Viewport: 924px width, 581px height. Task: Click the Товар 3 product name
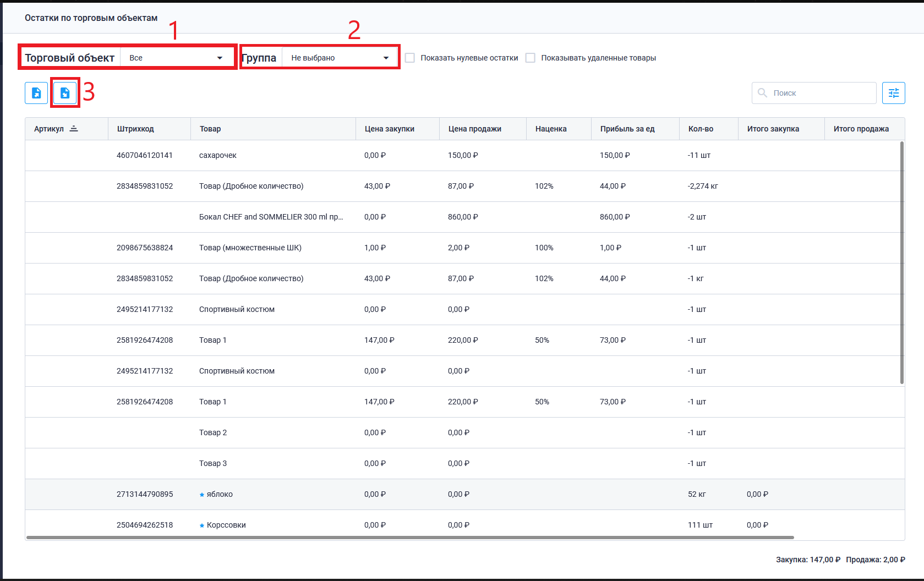click(213, 463)
